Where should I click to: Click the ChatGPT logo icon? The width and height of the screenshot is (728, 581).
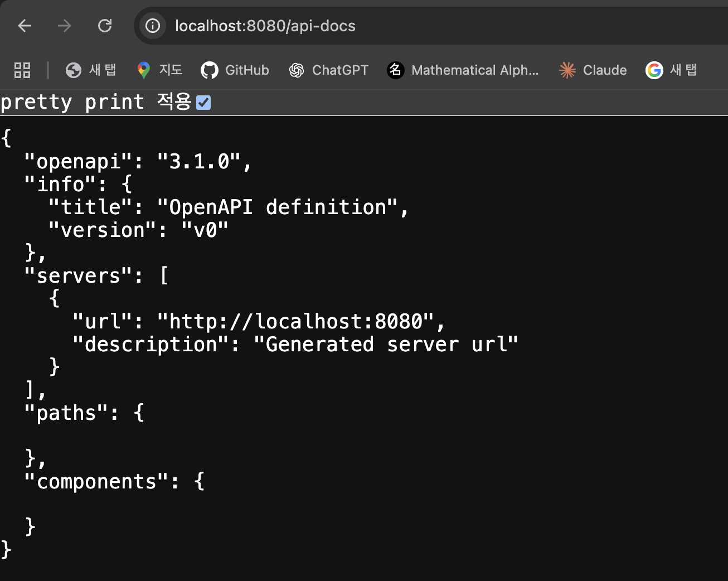297,70
